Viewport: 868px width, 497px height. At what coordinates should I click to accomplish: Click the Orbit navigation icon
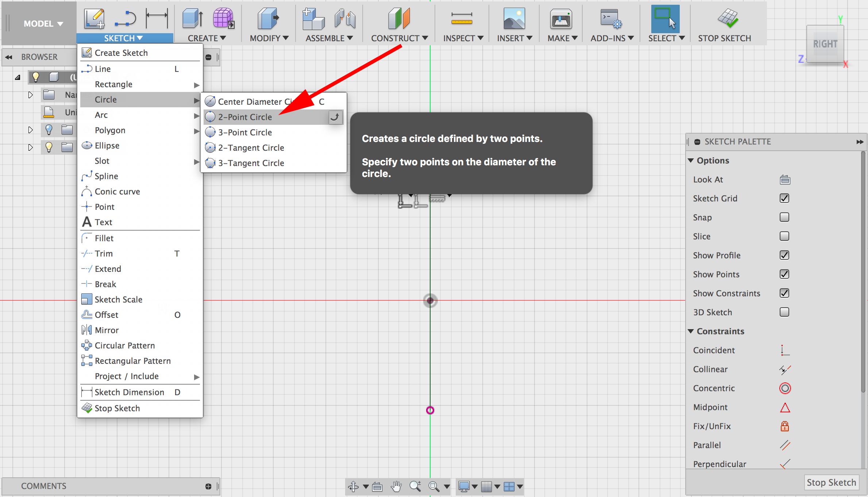coord(353,486)
